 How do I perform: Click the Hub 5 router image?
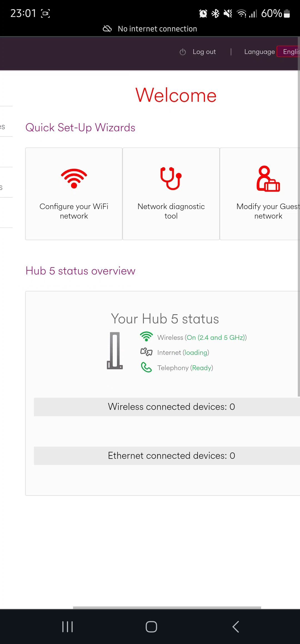click(115, 351)
